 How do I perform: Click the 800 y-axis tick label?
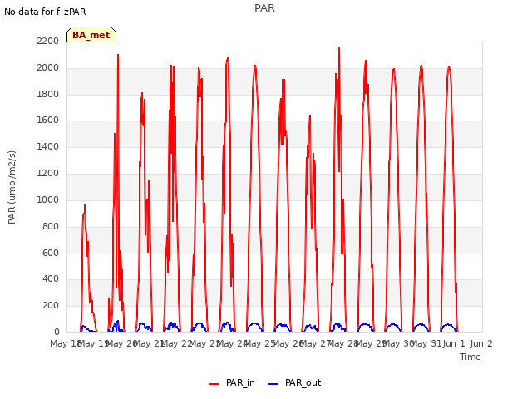(51, 226)
